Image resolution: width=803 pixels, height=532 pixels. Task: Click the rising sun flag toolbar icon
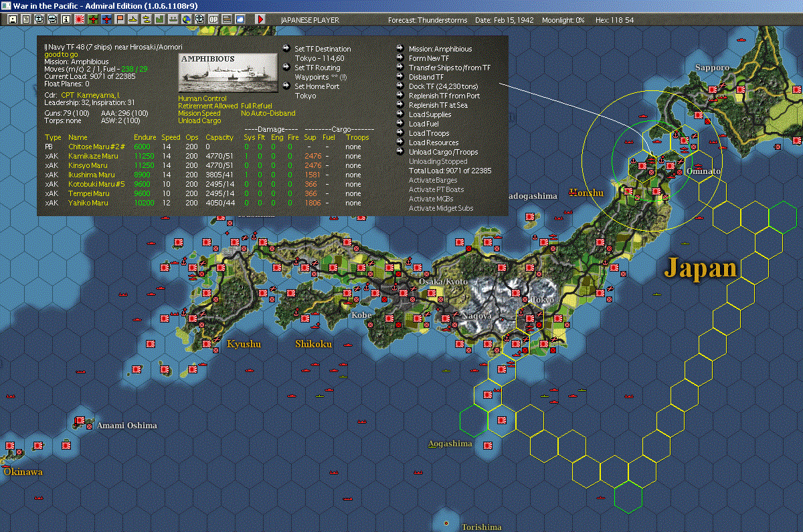(x=79, y=19)
